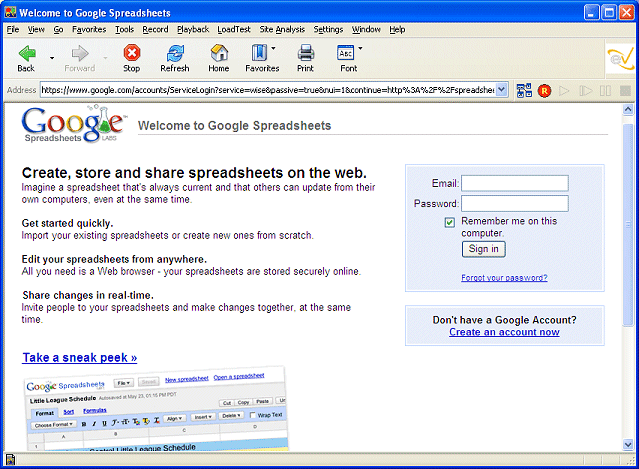Click the Back arrow toolbar icon
The width and height of the screenshot is (639, 469).
coord(27,53)
